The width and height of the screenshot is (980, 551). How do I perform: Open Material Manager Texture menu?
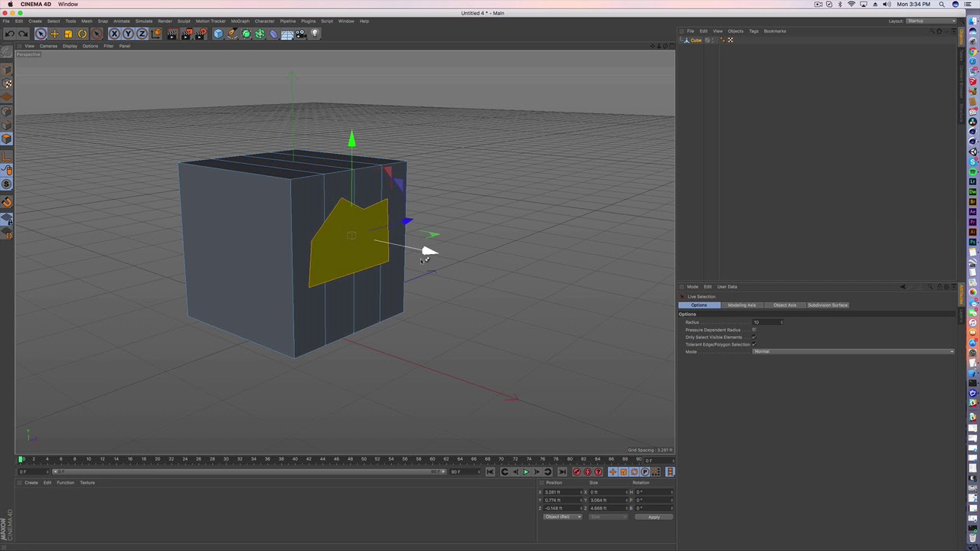pos(87,483)
